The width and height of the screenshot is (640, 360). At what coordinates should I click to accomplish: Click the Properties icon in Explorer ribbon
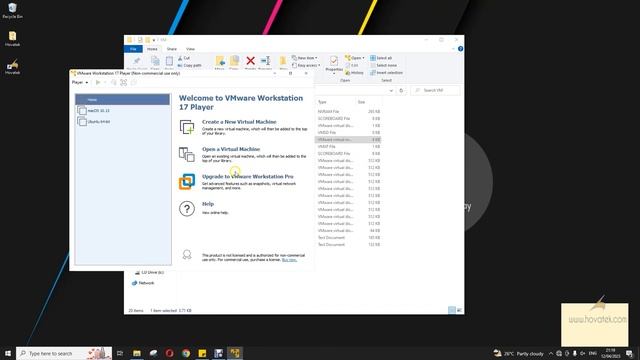point(334,61)
